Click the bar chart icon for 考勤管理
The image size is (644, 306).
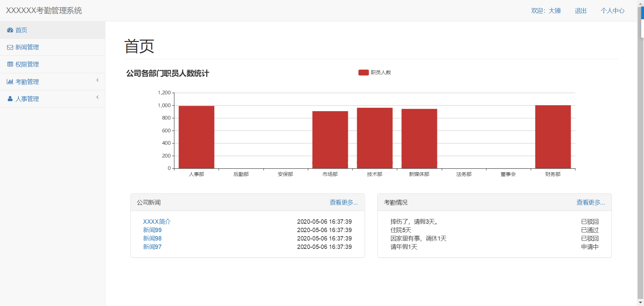[10, 82]
